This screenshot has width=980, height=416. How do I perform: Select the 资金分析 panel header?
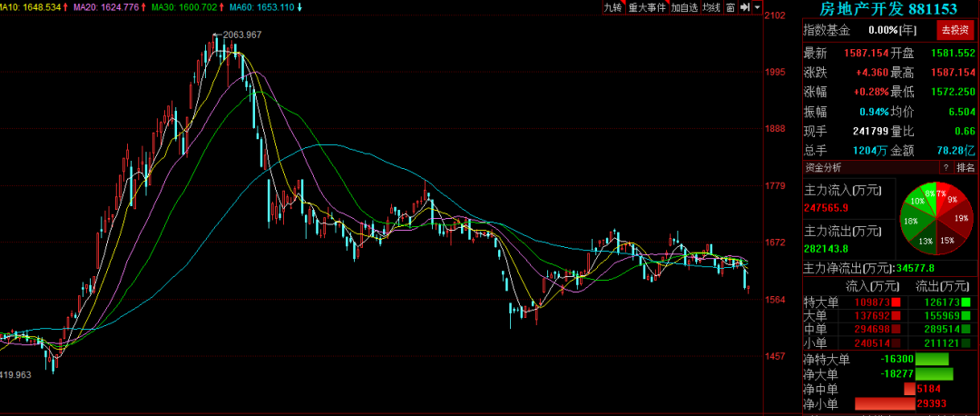(x=823, y=168)
